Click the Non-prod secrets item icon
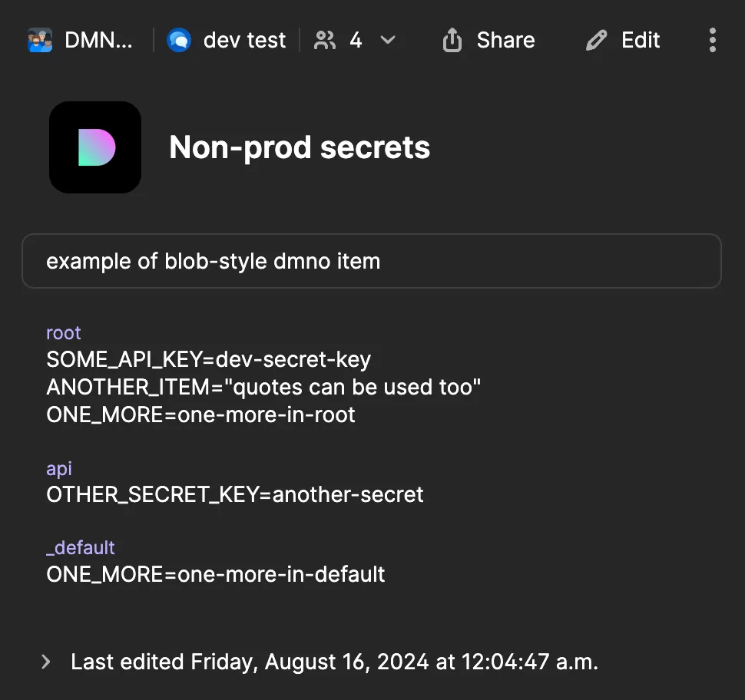The height and width of the screenshot is (700, 745). pyautogui.click(x=95, y=147)
